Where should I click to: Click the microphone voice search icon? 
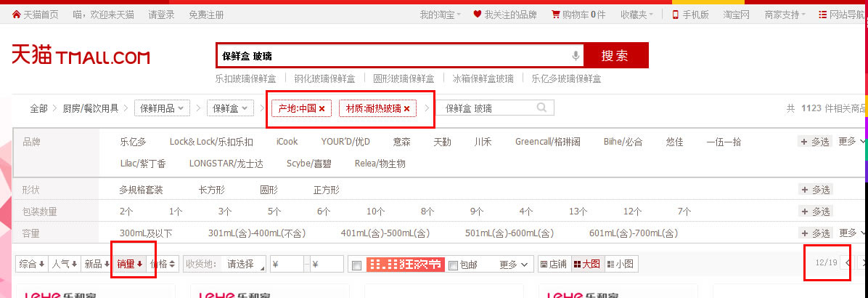tap(576, 56)
